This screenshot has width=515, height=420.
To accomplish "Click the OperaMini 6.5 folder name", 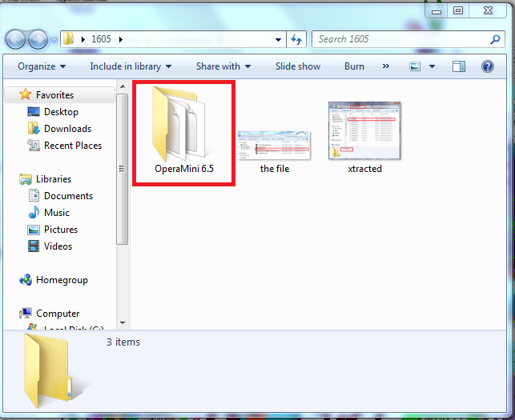I will coord(184,169).
